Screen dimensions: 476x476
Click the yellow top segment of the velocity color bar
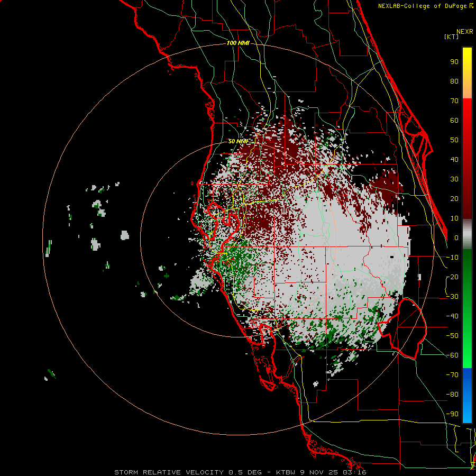(467, 73)
